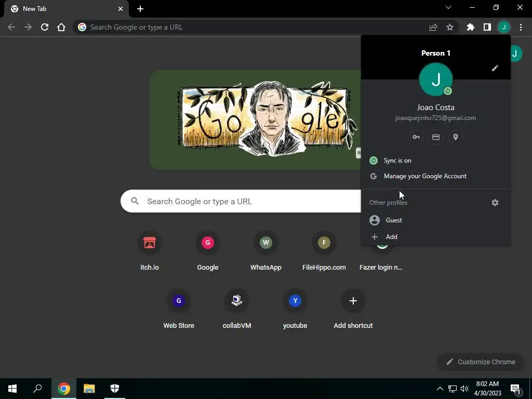Open the WhatsApp shortcut
The height and width of the screenshot is (399, 532).
265,252
